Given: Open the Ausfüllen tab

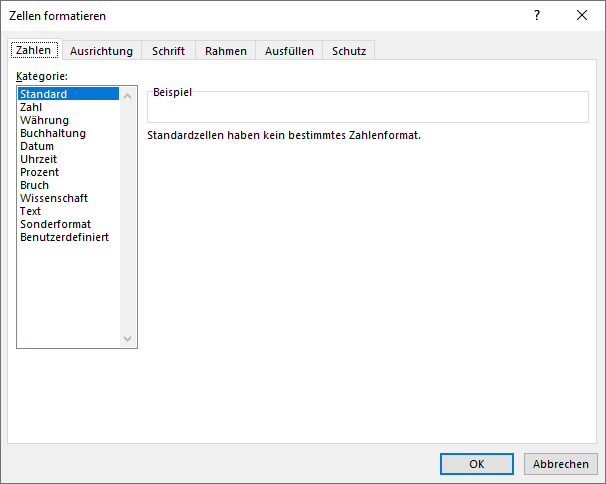Looking at the screenshot, I should coord(289,51).
